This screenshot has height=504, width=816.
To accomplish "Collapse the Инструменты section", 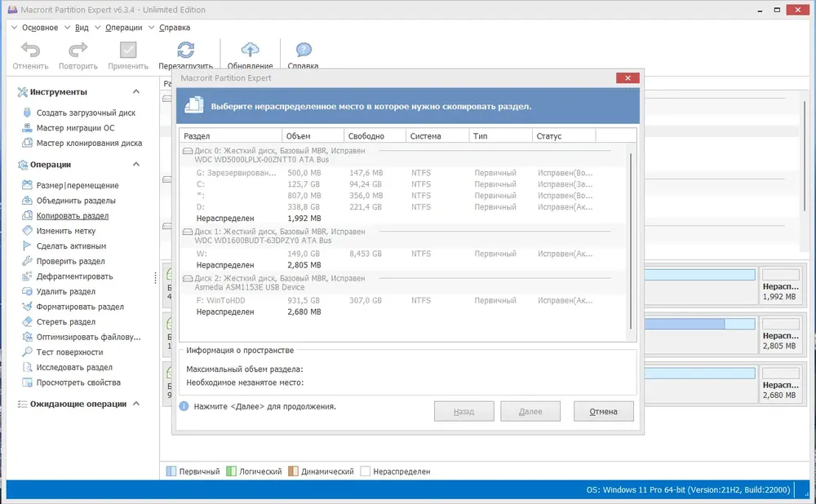I will point(136,91).
